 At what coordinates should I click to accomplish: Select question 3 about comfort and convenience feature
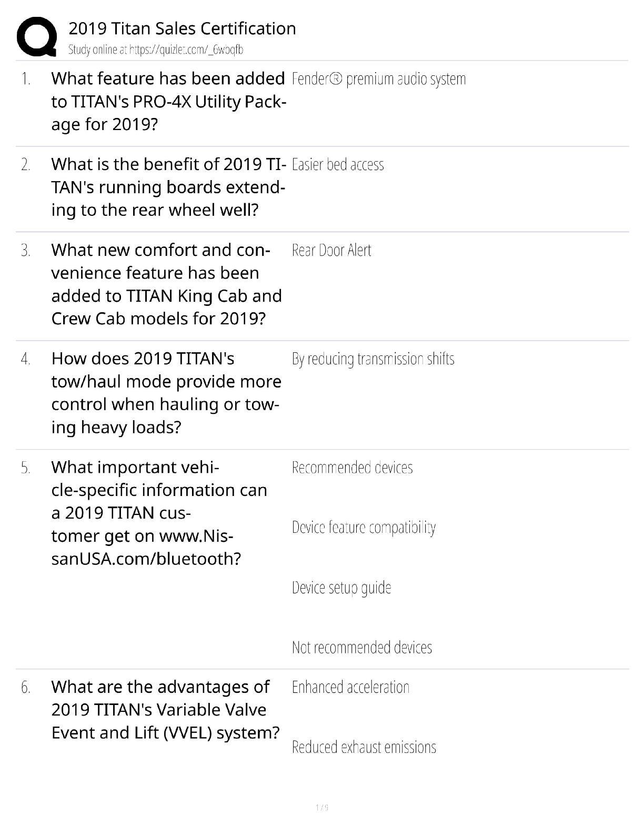[166, 284]
